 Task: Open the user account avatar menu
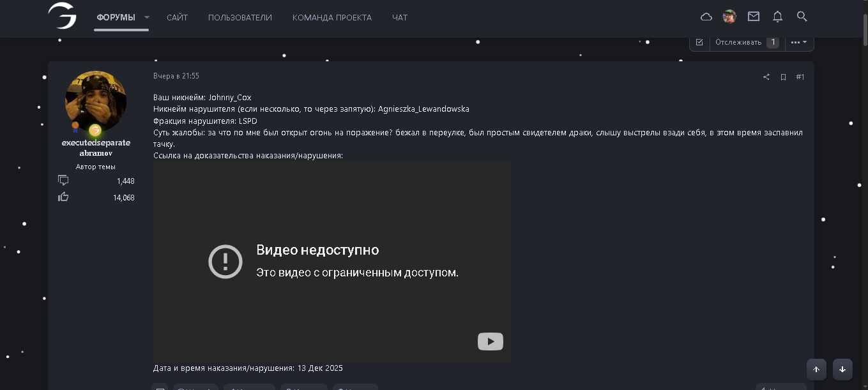pyautogui.click(x=729, y=17)
